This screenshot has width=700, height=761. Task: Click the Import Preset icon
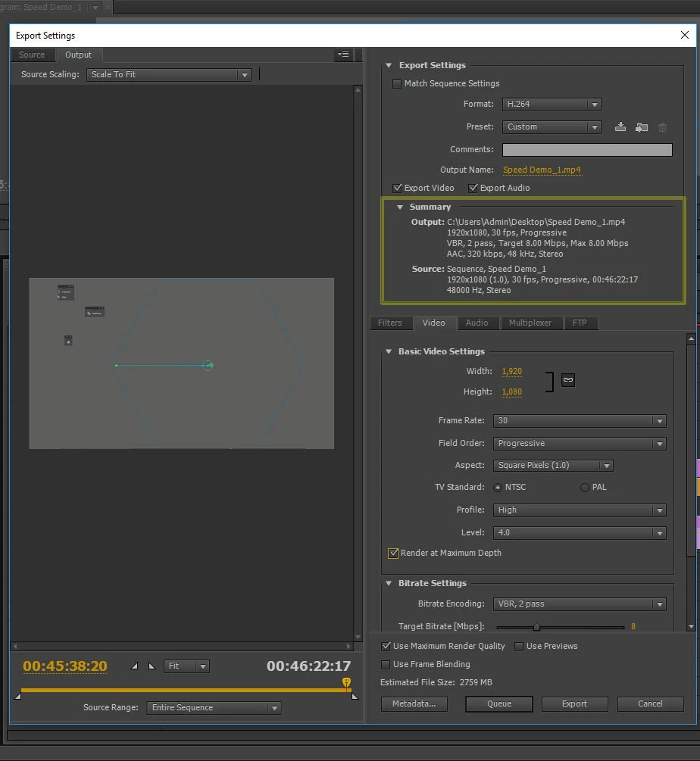coord(641,127)
